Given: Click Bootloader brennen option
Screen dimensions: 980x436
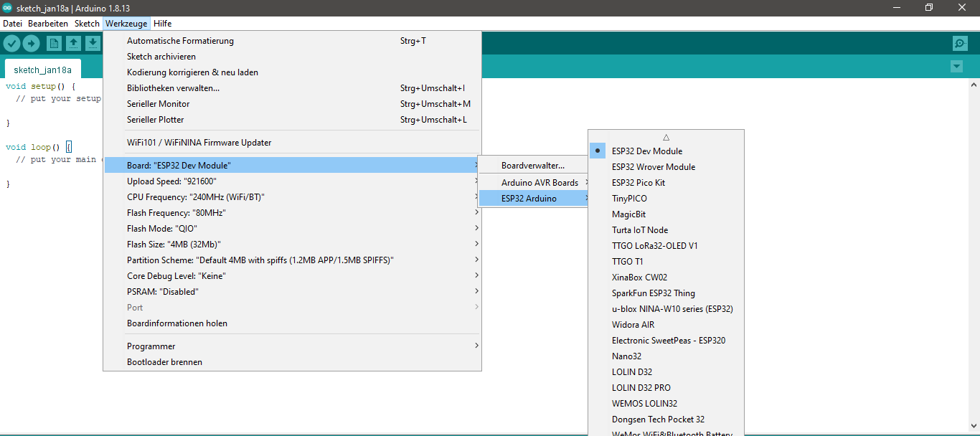Looking at the screenshot, I should click(x=163, y=362).
